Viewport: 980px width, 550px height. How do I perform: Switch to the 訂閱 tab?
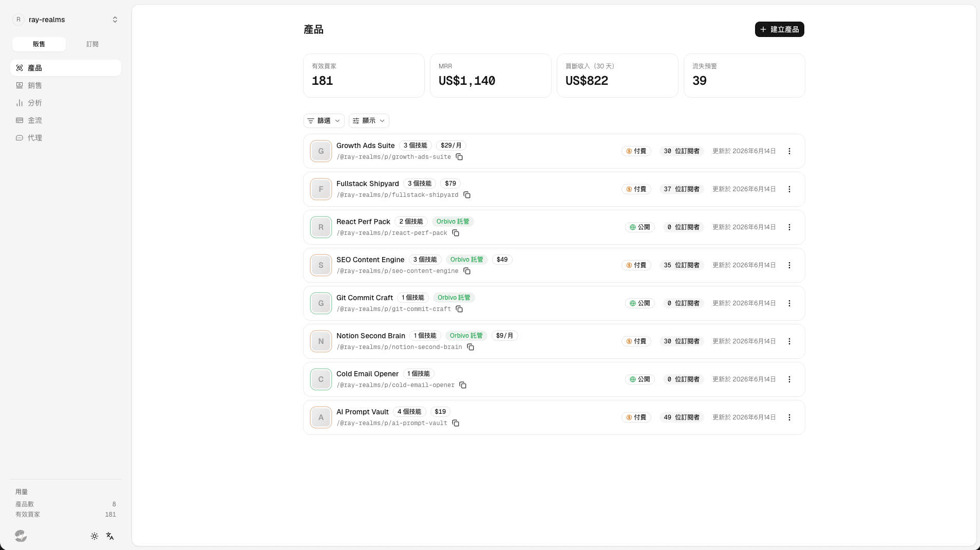tap(92, 44)
